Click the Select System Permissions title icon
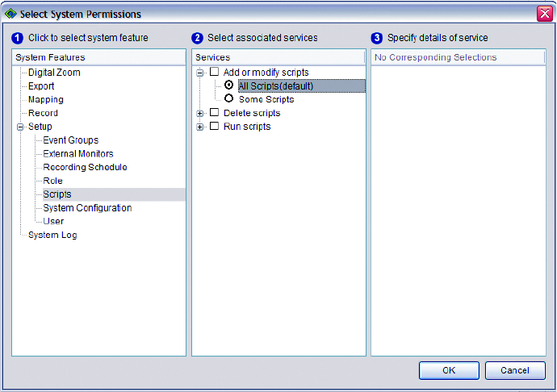This screenshot has width=557, height=392. tap(10, 14)
